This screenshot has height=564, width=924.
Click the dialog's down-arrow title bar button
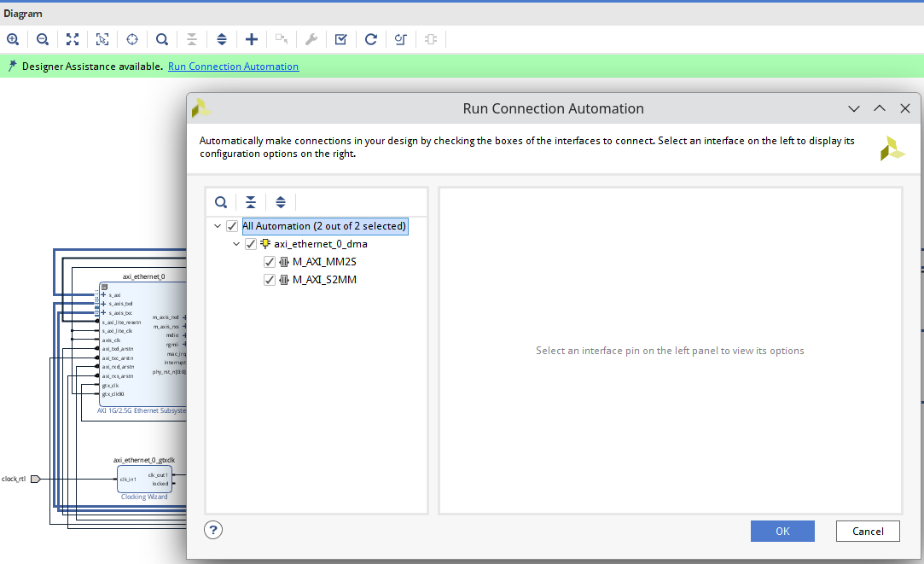tap(854, 108)
